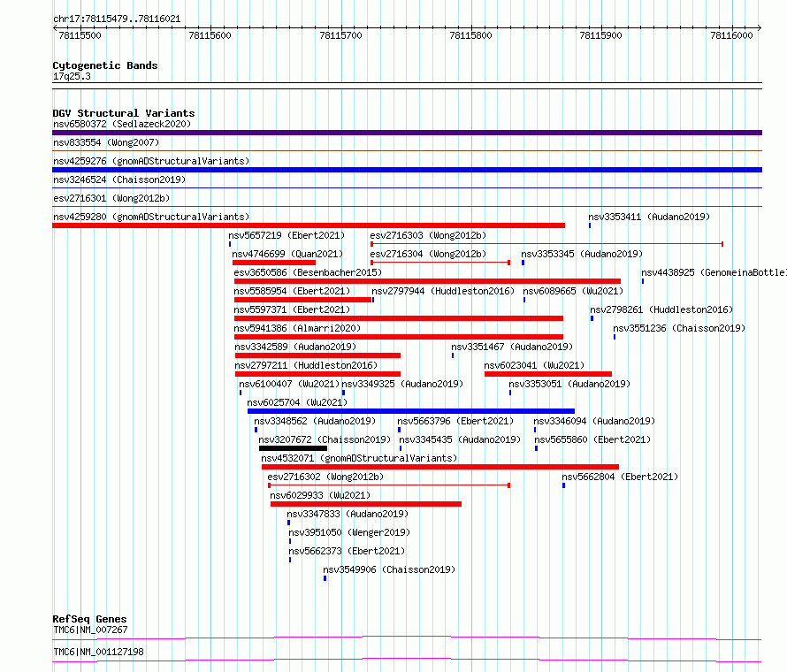Click esv2716302 (Wong2012b) label
Image resolution: width=787 pixels, height=672 pixels.
[325, 477]
